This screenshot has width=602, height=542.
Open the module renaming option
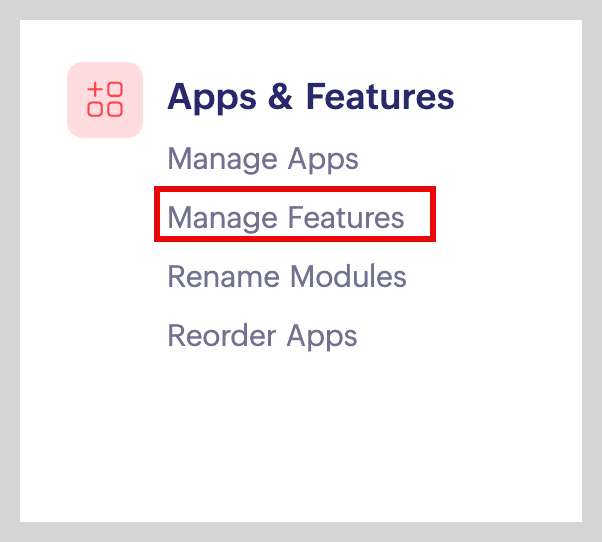(x=287, y=276)
